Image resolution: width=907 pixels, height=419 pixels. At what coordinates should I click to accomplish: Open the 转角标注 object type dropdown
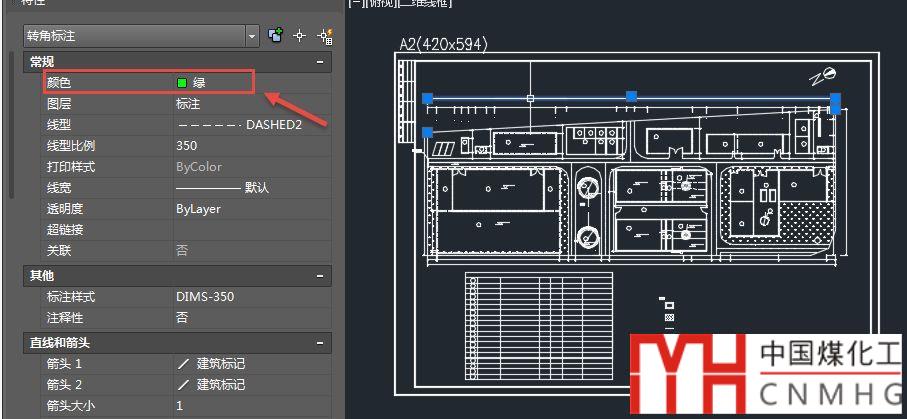tap(251, 36)
